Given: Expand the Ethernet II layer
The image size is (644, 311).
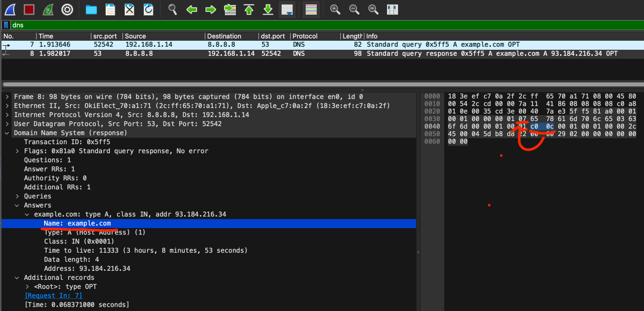Looking at the screenshot, I should 7,106.
